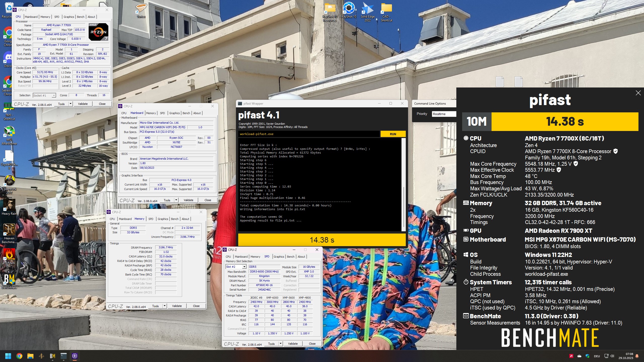Viewport: 644px width, 362px height.
Task: Open the TM5 - Shortcut desktop icon
Action: pos(9,112)
